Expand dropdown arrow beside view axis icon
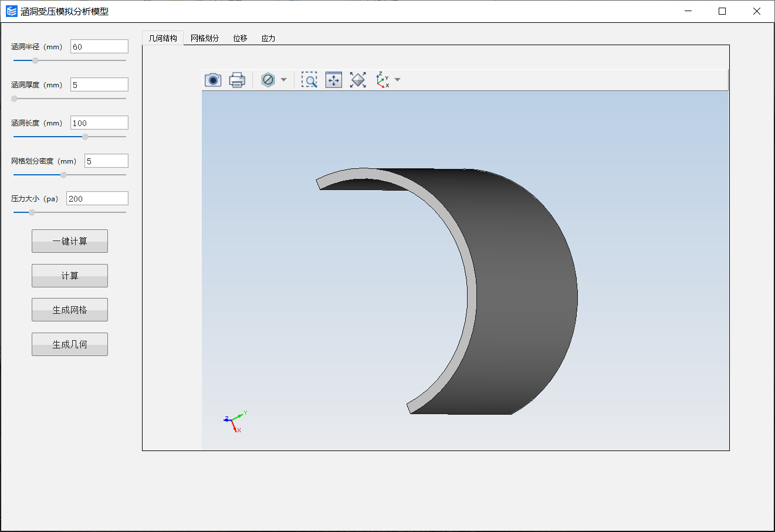 398,80
